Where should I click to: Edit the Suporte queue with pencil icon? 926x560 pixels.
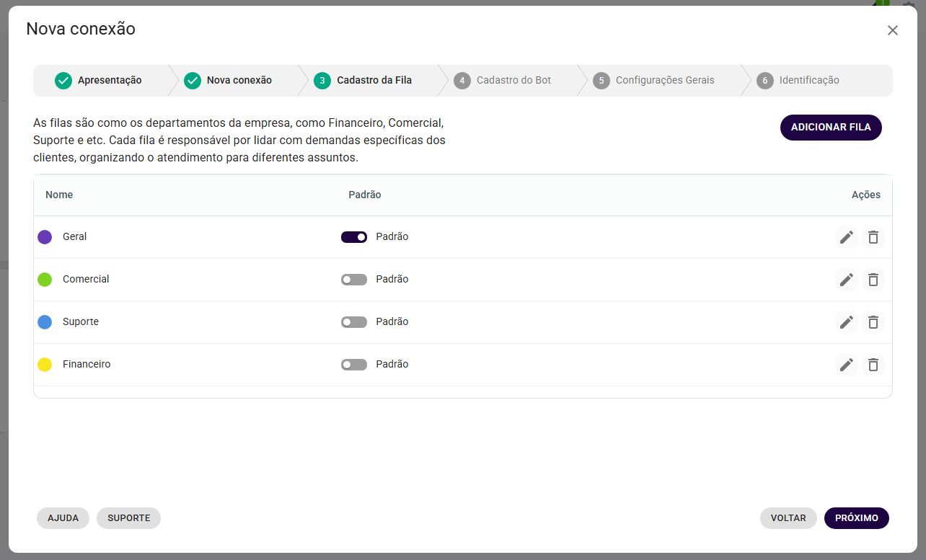click(x=847, y=322)
